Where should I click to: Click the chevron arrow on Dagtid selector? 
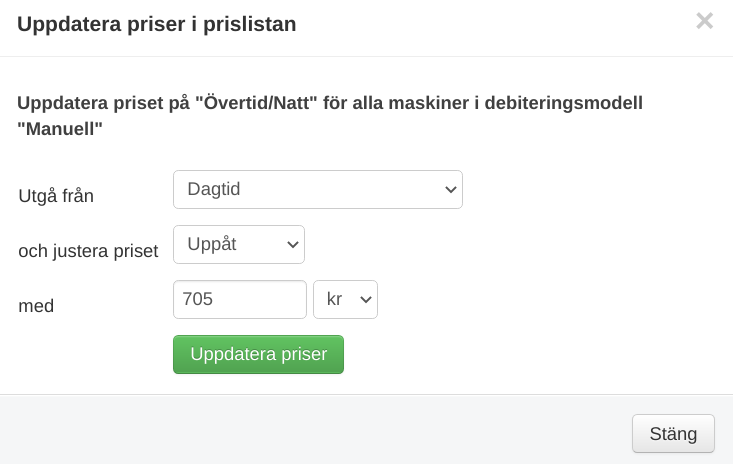448,189
